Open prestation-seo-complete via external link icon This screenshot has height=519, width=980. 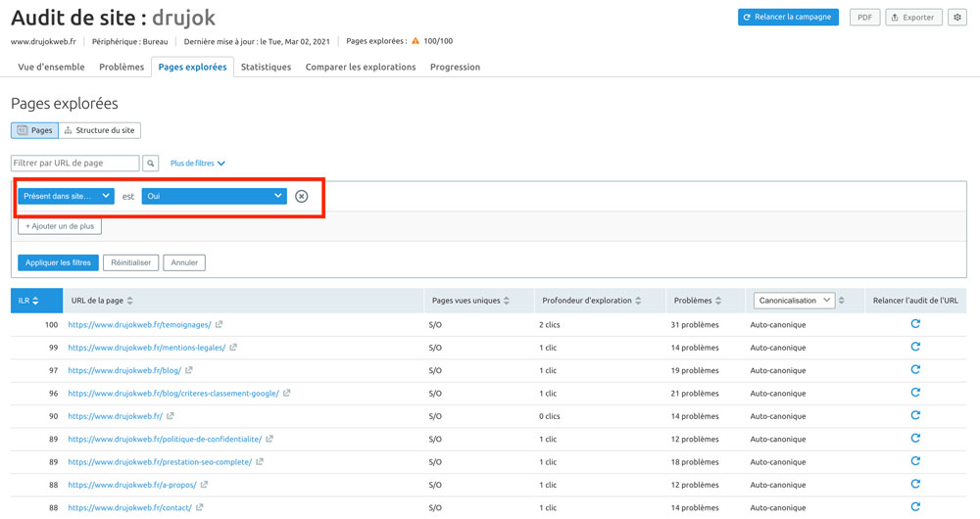point(260,462)
